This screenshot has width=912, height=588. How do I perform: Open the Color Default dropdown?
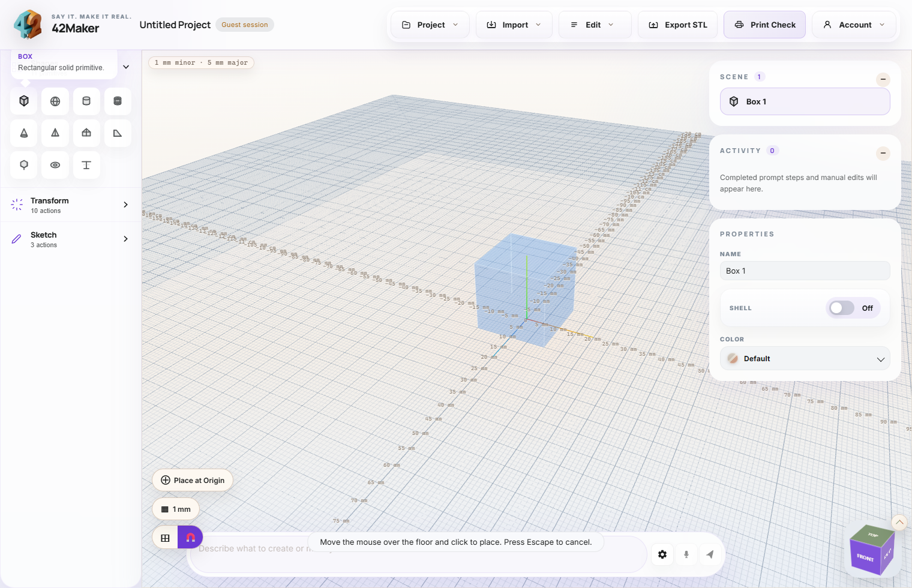click(x=805, y=358)
